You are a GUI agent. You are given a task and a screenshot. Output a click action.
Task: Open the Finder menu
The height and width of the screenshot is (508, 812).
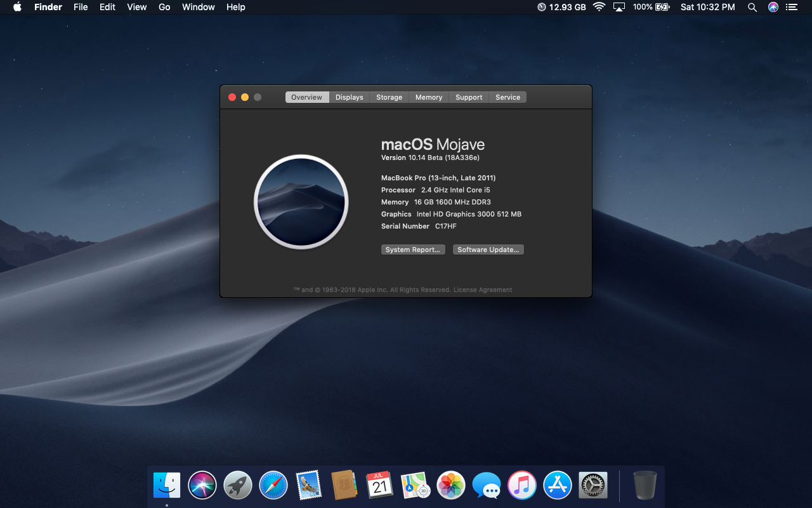click(x=48, y=7)
